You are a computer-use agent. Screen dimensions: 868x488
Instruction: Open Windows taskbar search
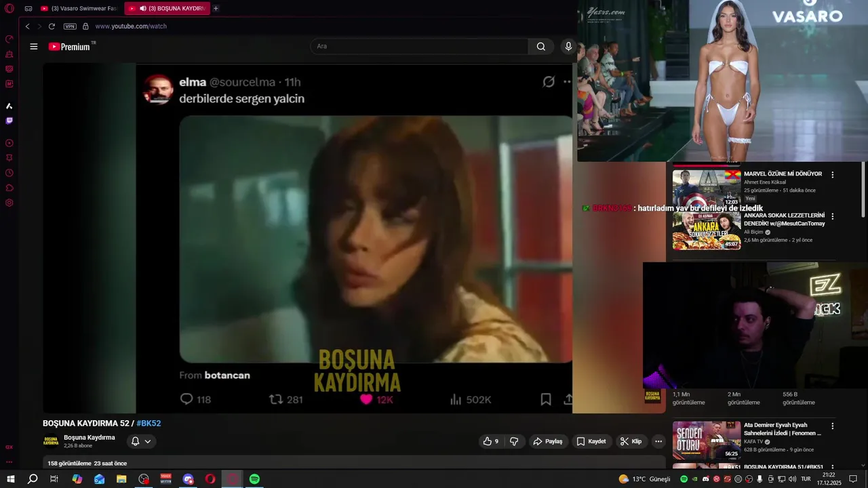(33, 479)
